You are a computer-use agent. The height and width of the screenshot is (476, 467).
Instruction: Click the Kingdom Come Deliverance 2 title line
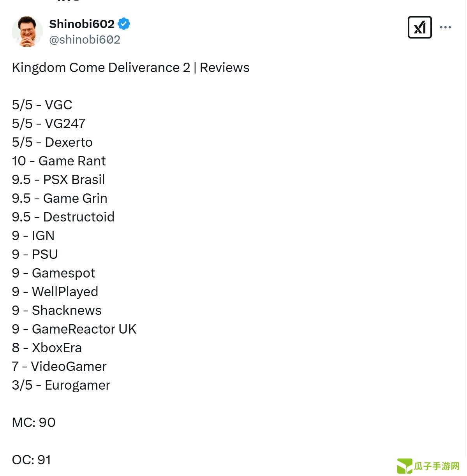(130, 67)
